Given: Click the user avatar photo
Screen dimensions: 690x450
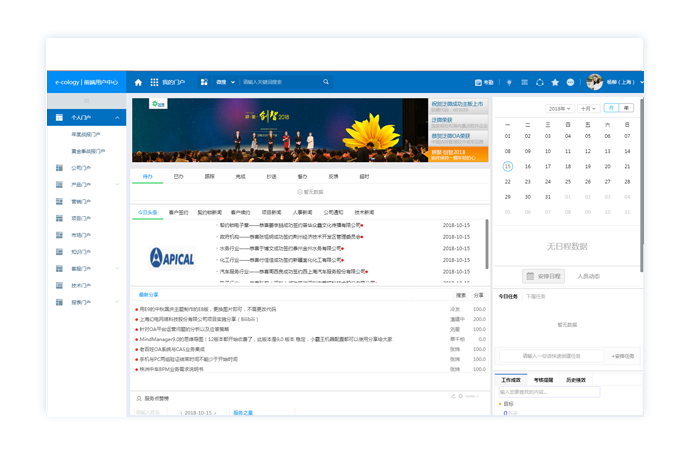Looking at the screenshot, I should [x=595, y=82].
